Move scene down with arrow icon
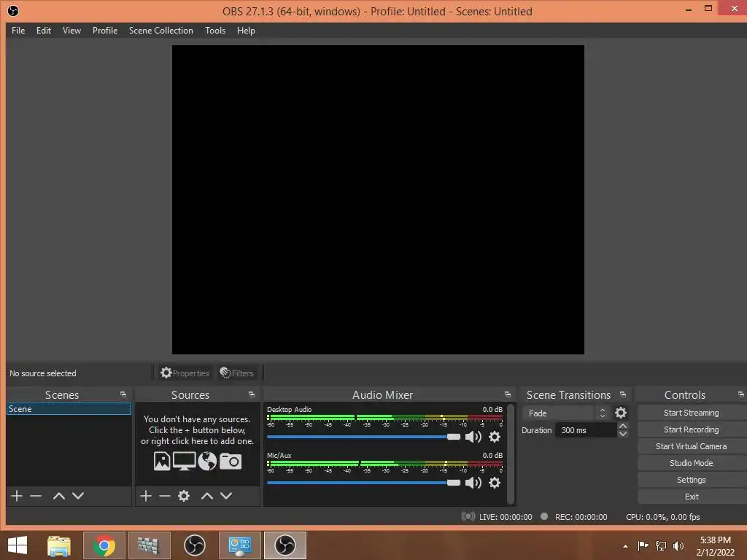Image resolution: width=747 pixels, height=560 pixels. pyautogui.click(x=78, y=496)
